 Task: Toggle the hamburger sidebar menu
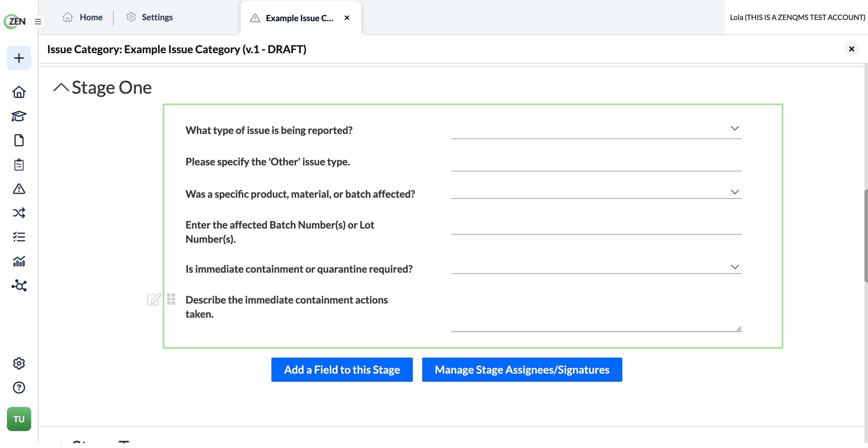click(x=38, y=22)
